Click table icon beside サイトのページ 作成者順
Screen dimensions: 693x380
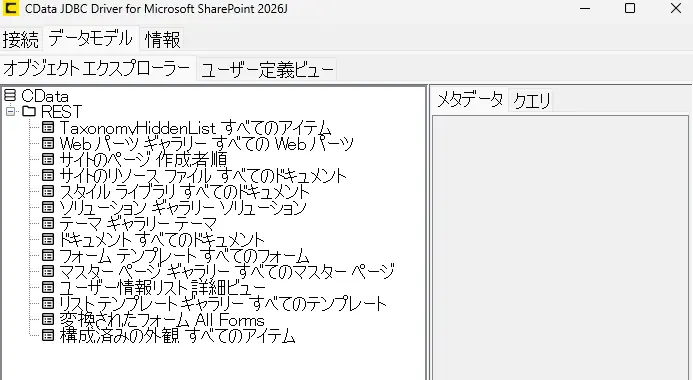pyautogui.click(x=48, y=159)
